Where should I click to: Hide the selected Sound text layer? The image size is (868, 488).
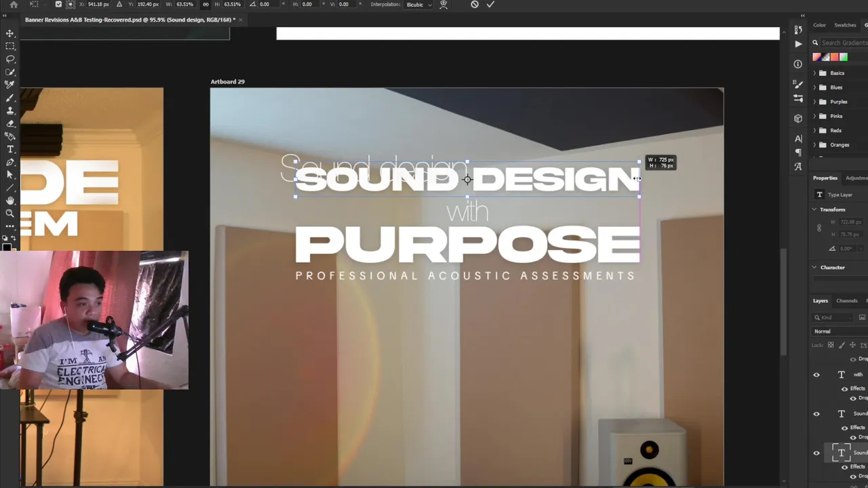pos(816,453)
